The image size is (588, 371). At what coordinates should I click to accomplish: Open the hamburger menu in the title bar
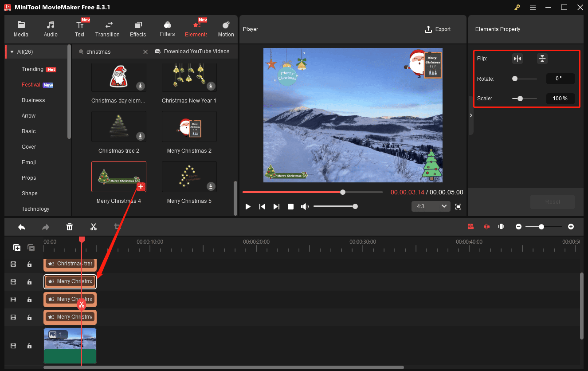(533, 7)
